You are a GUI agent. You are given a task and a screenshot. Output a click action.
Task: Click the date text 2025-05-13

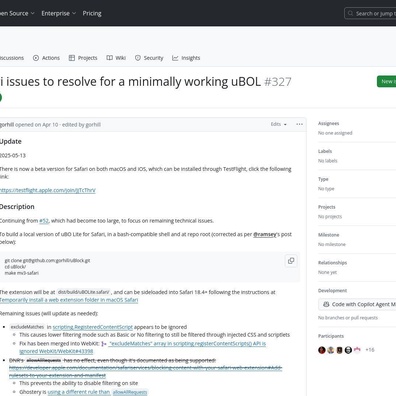13,155
